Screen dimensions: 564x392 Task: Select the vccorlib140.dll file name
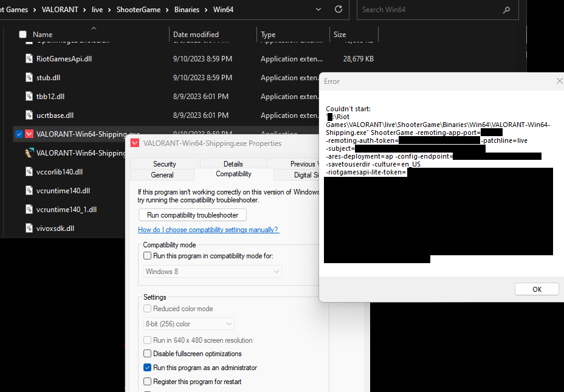pyautogui.click(x=60, y=172)
